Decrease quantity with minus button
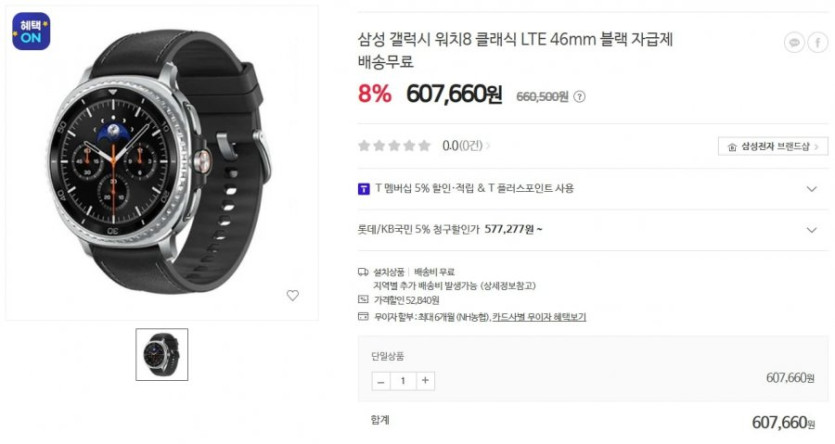Screen dimensions: 835x444 [381, 381]
